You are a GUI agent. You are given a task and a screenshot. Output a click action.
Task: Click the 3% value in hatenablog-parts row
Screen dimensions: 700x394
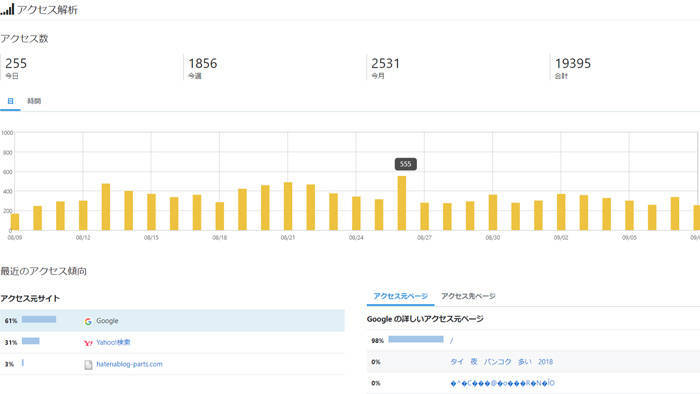(9, 364)
